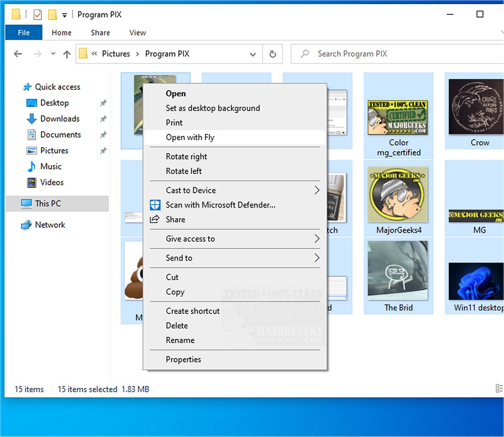Open the File menu tab

pyautogui.click(x=24, y=33)
